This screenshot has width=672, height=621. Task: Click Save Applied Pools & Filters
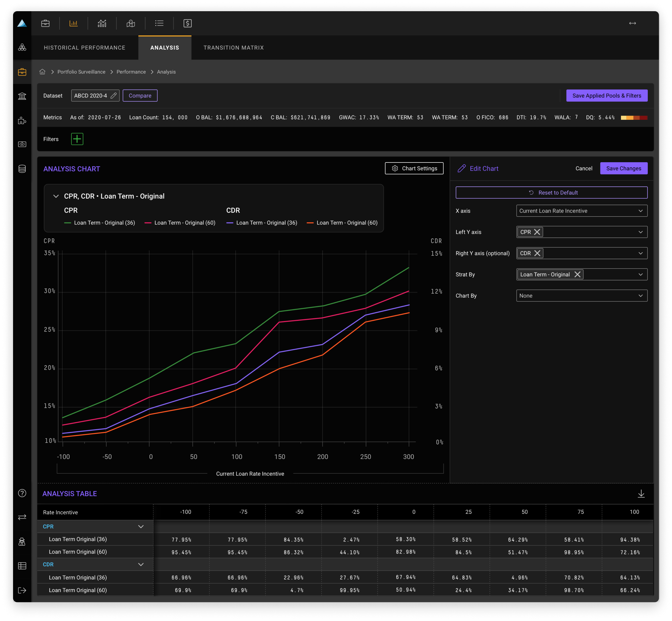[607, 95]
